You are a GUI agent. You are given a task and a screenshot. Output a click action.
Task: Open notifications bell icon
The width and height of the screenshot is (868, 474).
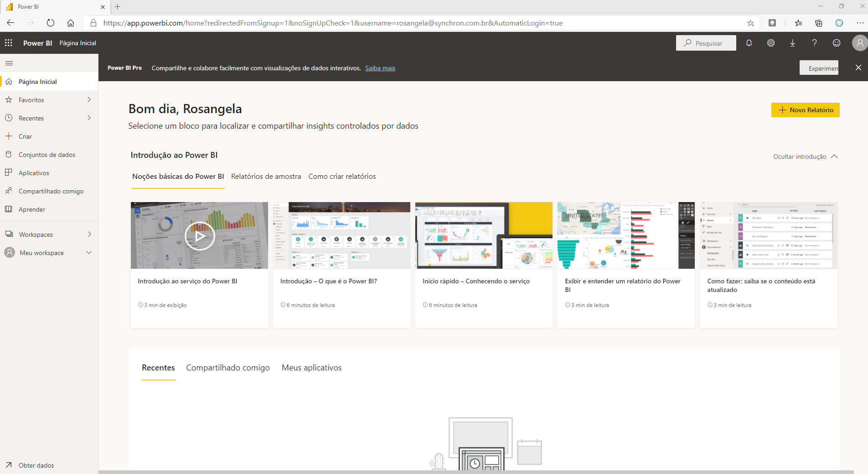coord(749,43)
